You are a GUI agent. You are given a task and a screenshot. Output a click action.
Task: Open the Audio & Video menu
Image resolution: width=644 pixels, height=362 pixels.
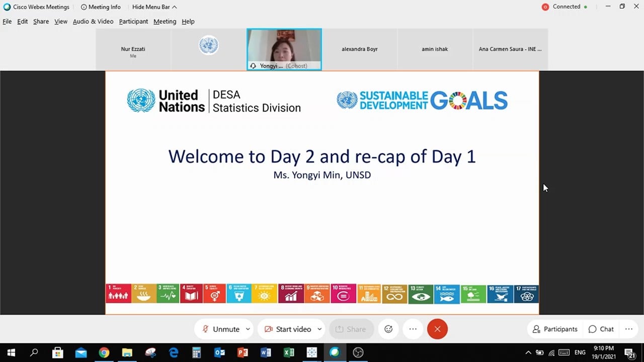[93, 22]
